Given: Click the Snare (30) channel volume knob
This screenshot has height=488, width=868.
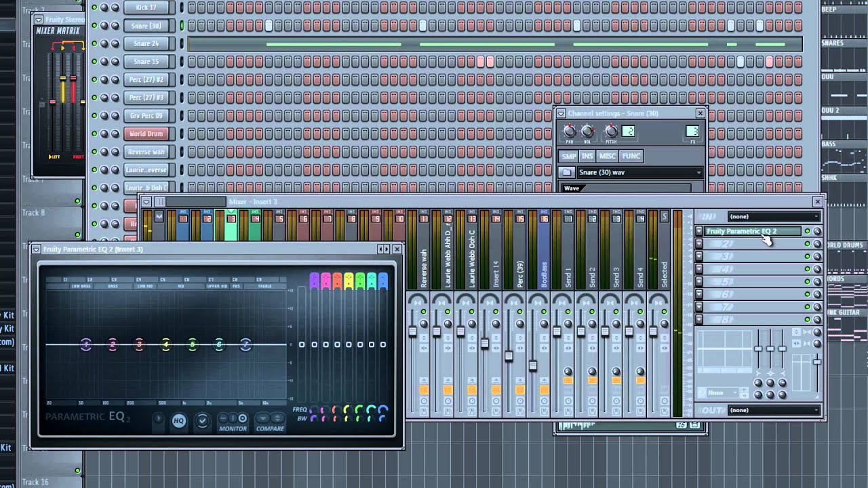Looking at the screenshot, I should coord(115,26).
